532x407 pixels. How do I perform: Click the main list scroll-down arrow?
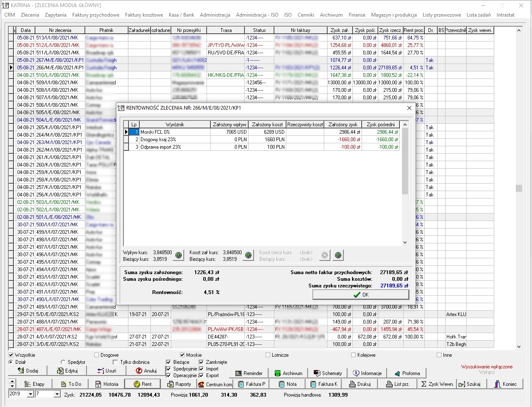pos(519,346)
